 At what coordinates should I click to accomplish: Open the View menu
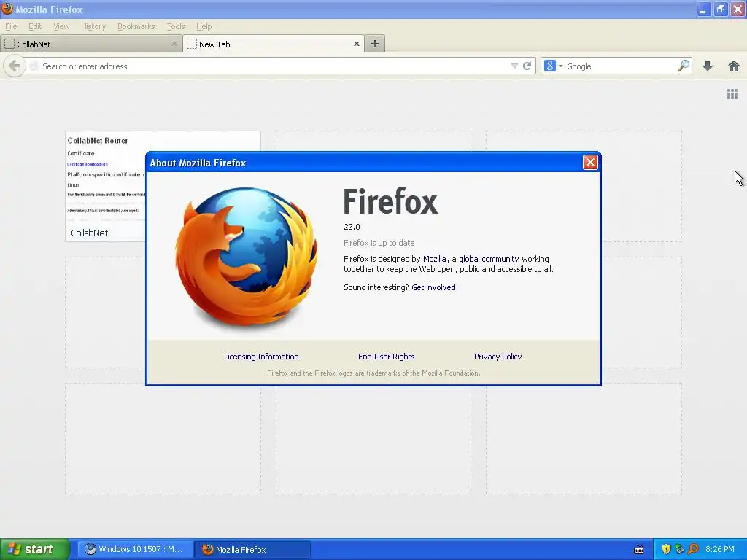(x=61, y=26)
